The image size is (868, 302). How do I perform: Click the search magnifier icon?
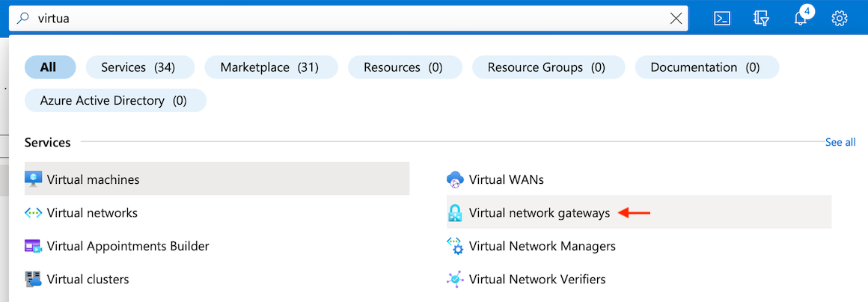23,18
